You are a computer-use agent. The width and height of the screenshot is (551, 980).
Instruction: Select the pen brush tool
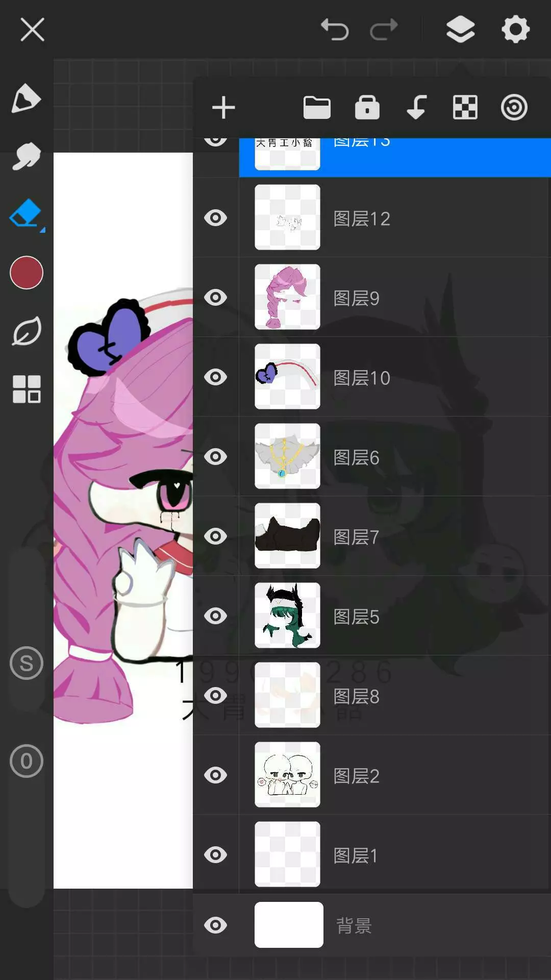pyautogui.click(x=26, y=98)
